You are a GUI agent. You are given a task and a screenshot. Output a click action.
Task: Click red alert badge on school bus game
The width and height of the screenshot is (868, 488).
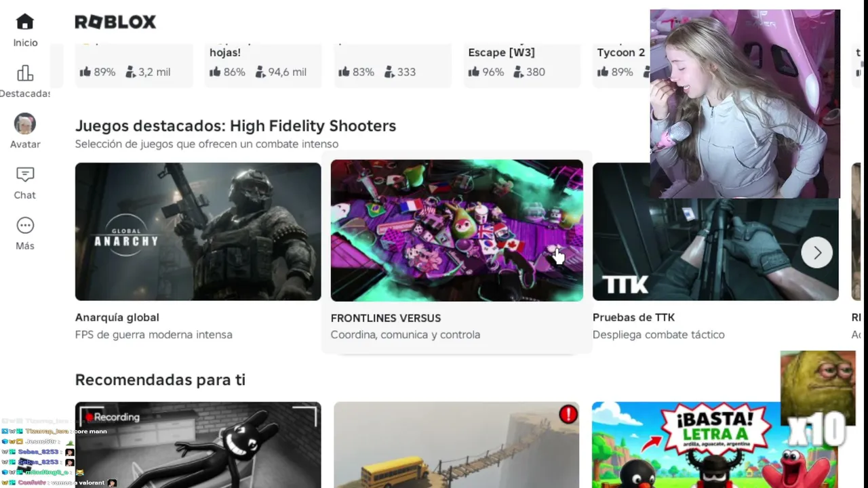point(568,414)
